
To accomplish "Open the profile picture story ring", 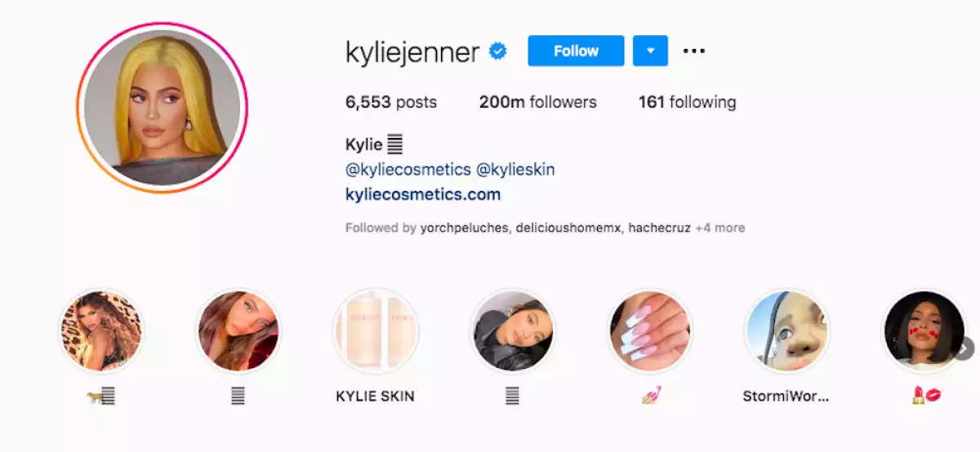I will (x=163, y=109).
